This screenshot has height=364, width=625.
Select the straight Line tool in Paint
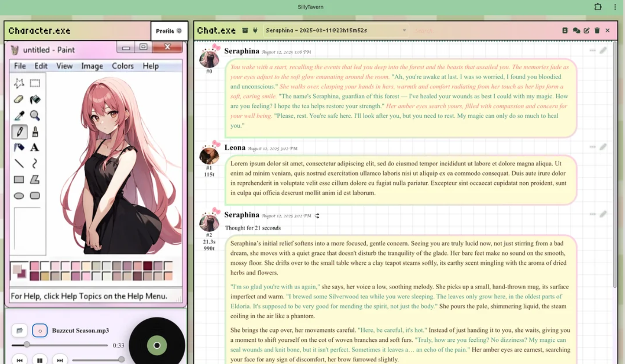pos(19,164)
